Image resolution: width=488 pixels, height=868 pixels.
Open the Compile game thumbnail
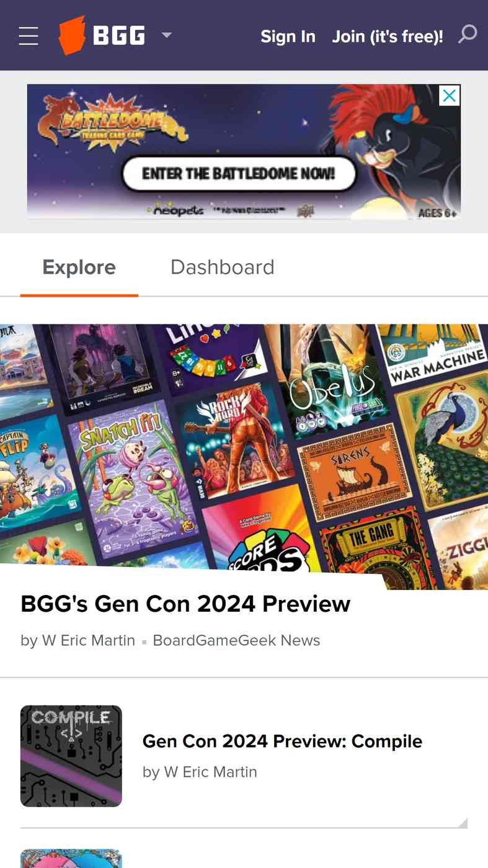click(71, 756)
